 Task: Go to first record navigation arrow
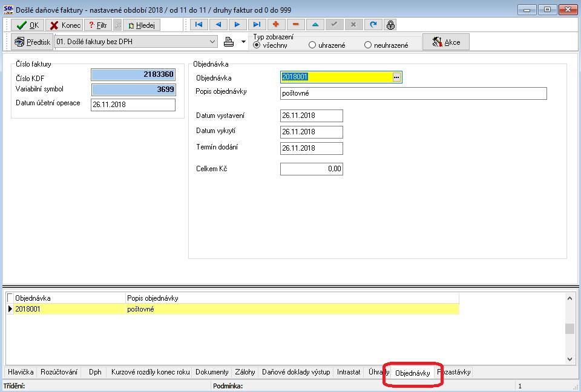coord(199,25)
